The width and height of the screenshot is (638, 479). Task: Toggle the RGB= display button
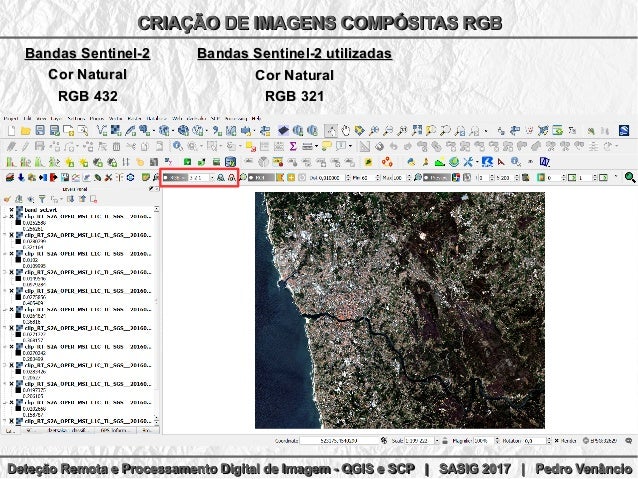(x=175, y=178)
